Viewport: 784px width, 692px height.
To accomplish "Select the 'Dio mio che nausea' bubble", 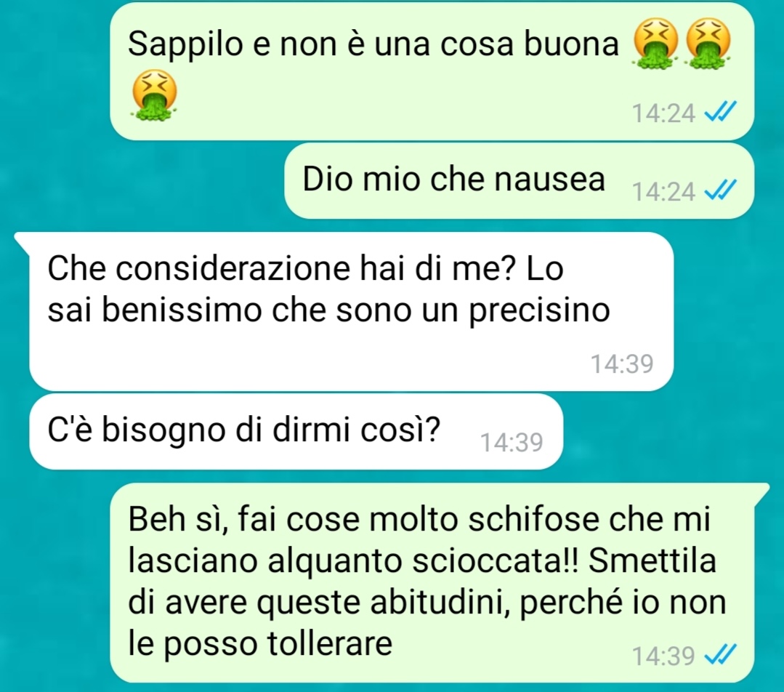I will (519, 180).
